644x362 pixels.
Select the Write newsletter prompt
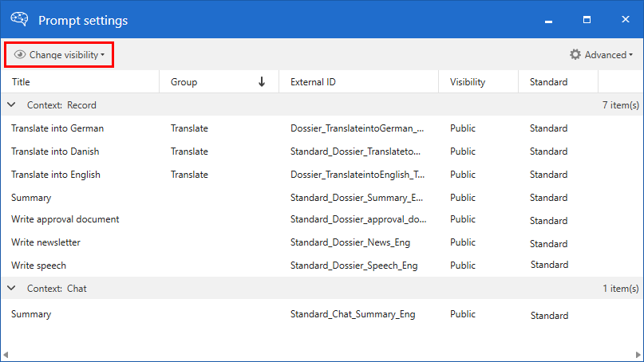[x=322, y=242]
